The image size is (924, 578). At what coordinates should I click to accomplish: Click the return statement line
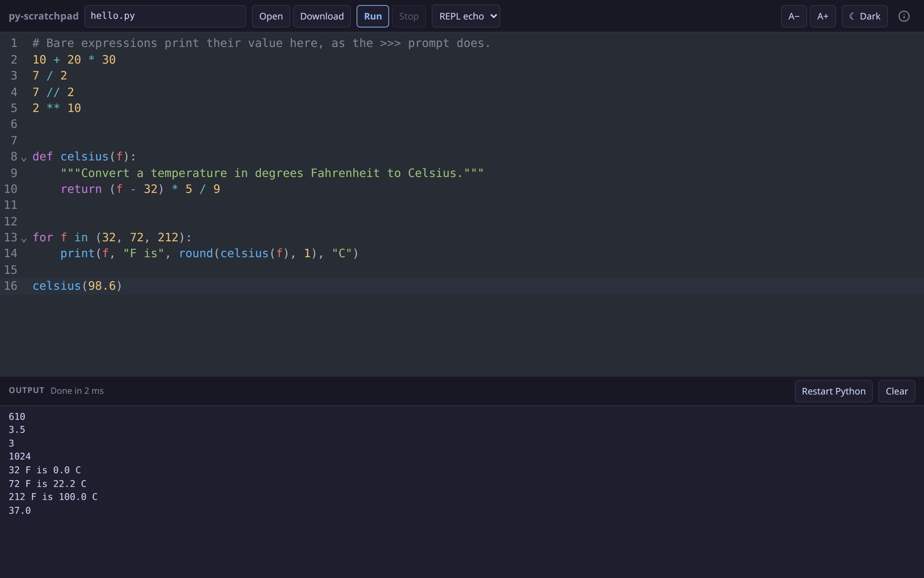[140, 189]
